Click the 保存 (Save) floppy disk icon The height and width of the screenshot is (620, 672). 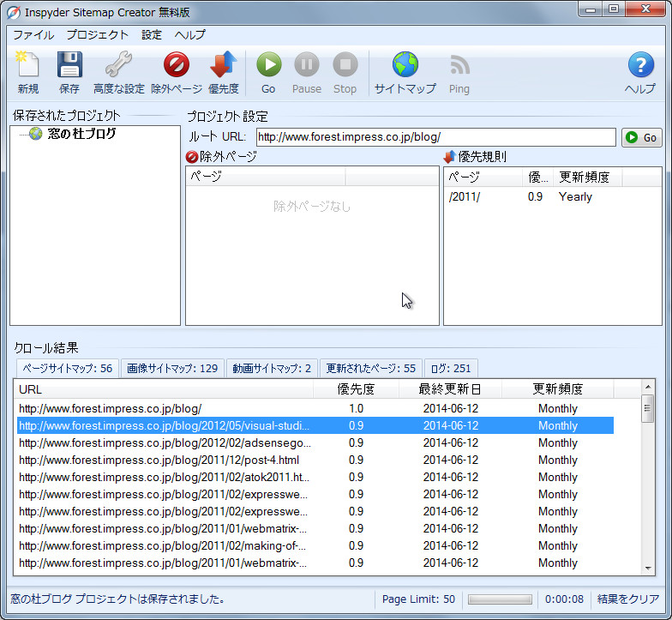pyautogui.click(x=69, y=65)
